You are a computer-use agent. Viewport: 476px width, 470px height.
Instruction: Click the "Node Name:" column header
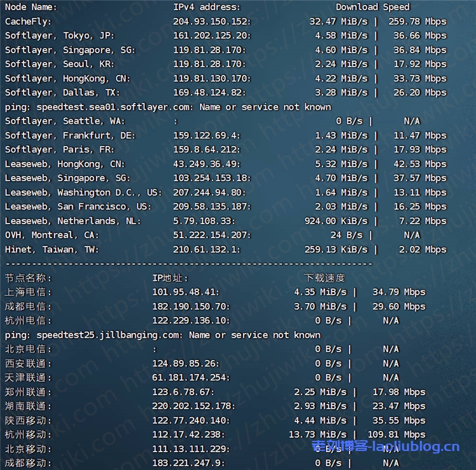[30, 7]
